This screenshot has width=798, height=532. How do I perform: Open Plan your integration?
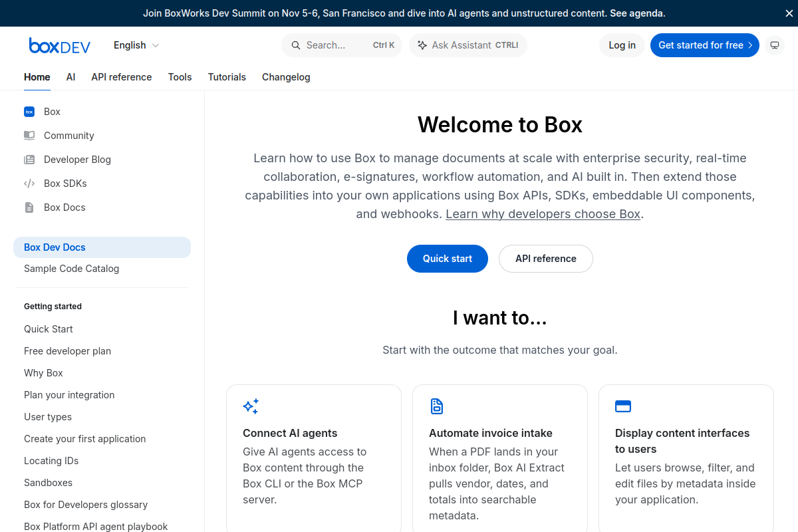click(x=69, y=395)
